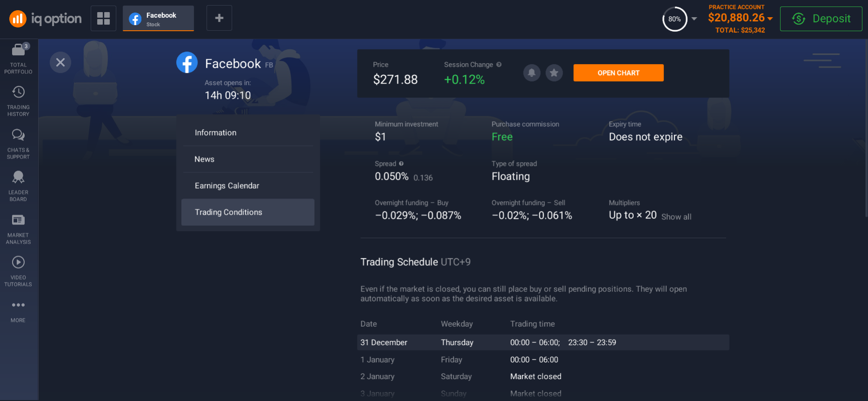The image size is (868, 401).
Task: Click the Free purchase commission value
Action: [x=502, y=137]
